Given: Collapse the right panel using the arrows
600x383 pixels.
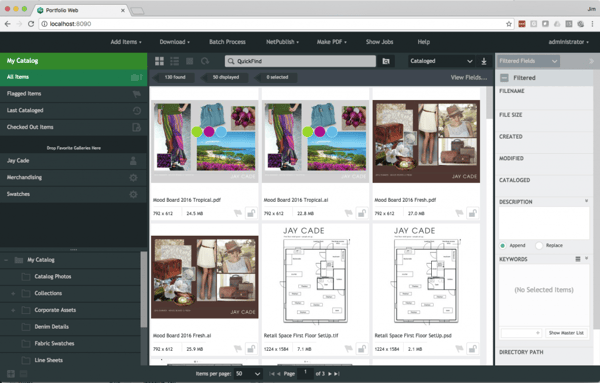Looking at the screenshot, I should tap(591, 61).
